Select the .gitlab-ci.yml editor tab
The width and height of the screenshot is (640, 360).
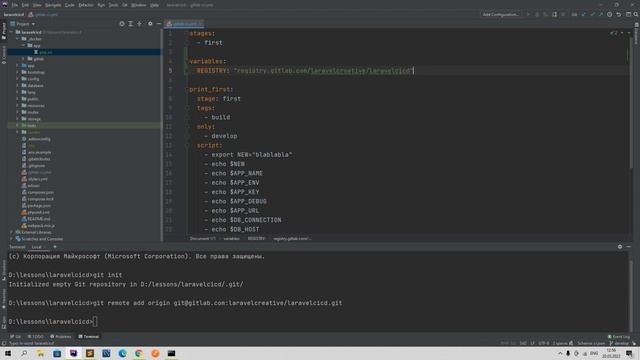[184, 24]
